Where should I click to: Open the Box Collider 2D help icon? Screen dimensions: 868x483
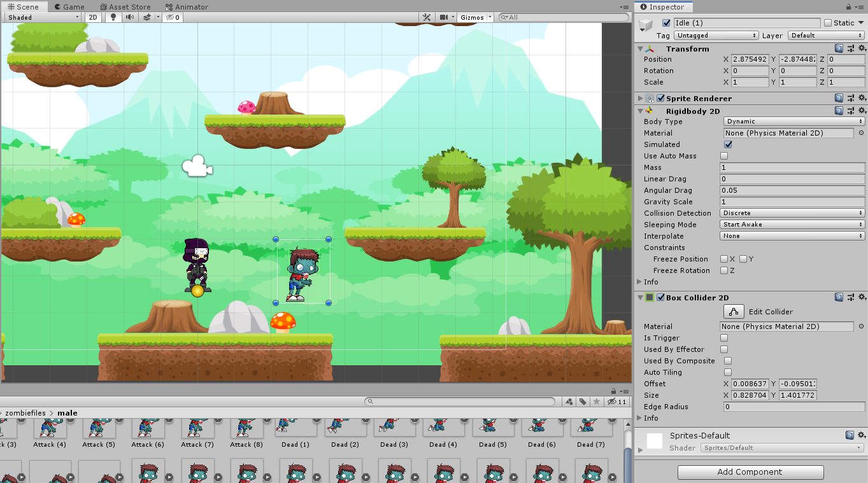(839, 297)
